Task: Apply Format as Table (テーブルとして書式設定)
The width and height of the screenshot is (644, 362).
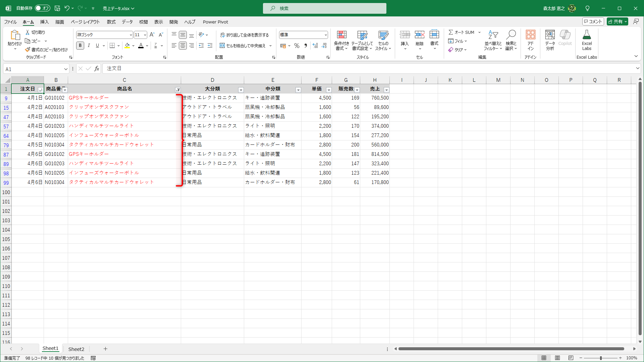Action: click(362, 40)
